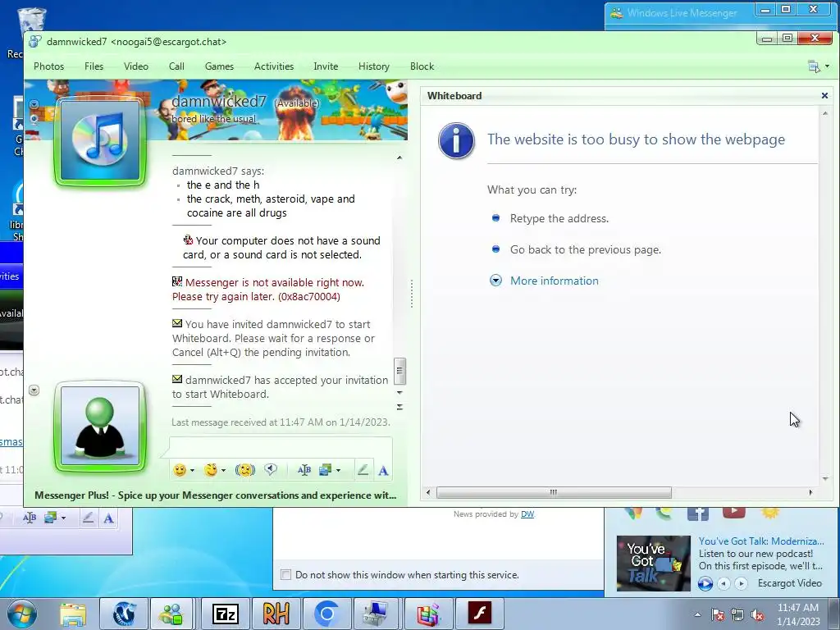
Task: Open the DW news provider link
Action: pyautogui.click(x=527, y=514)
